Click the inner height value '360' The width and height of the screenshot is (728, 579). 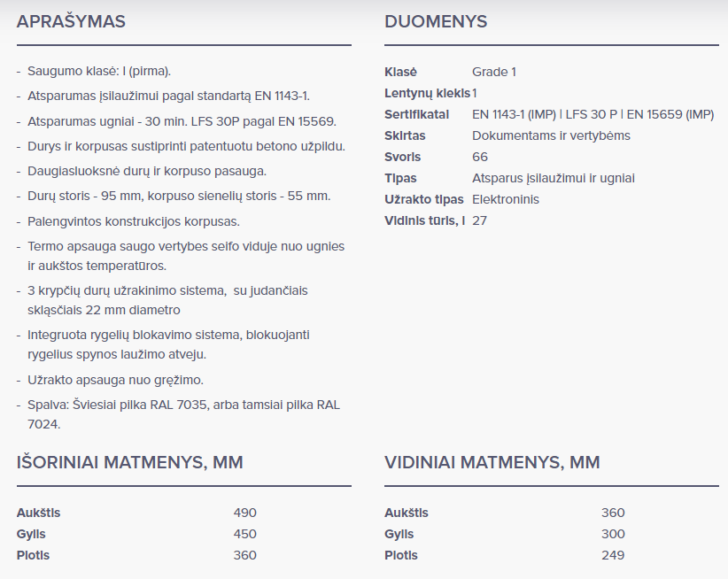(x=613, y=513)
